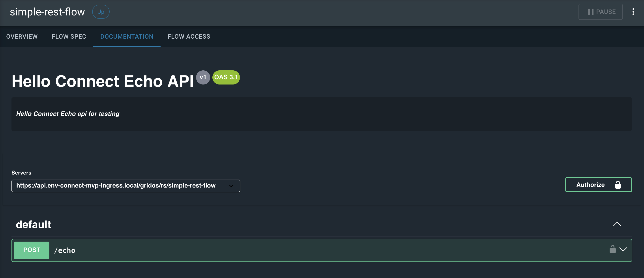Screen dimensions: 644x278
Task: Click the /echo path label
Action: (x=65, y=250)
